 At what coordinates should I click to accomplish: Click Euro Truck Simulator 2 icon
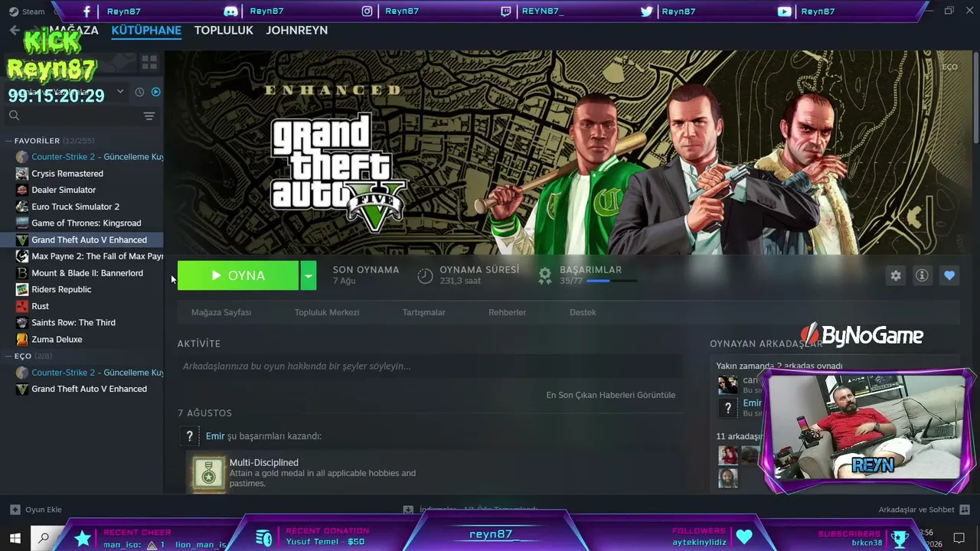tap(22, 207)
